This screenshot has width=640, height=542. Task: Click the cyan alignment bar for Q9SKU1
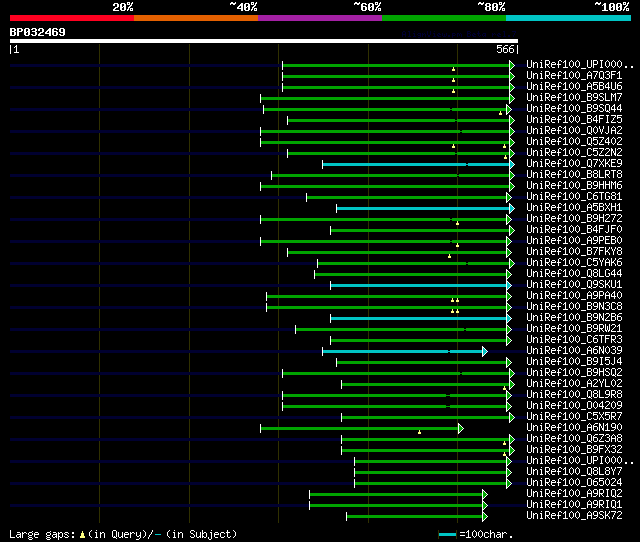pyautogui.click(x=418, y=285)
